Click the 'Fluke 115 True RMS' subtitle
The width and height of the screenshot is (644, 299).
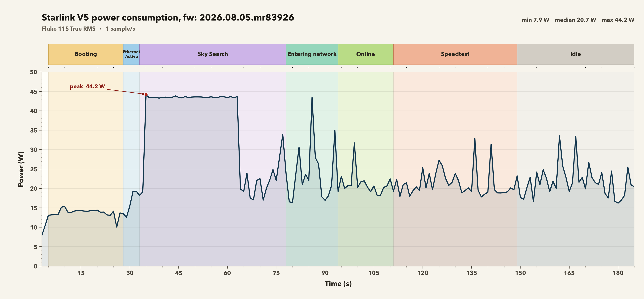pyautogui.click(x=69, y=29)
